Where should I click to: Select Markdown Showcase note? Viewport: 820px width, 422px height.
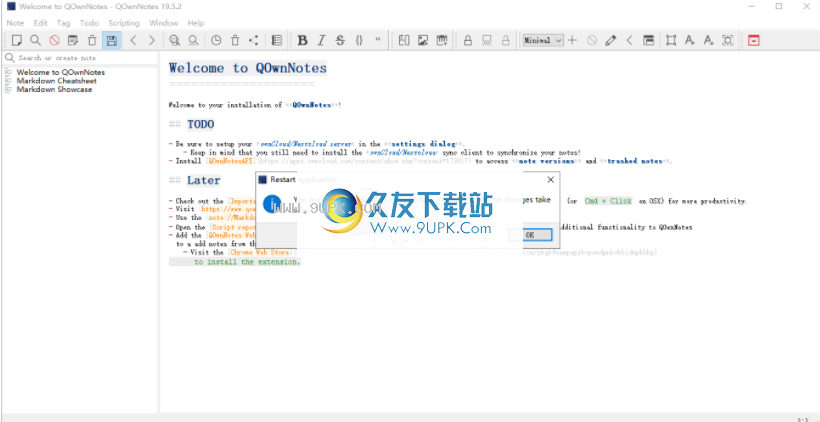pos(54,89)
